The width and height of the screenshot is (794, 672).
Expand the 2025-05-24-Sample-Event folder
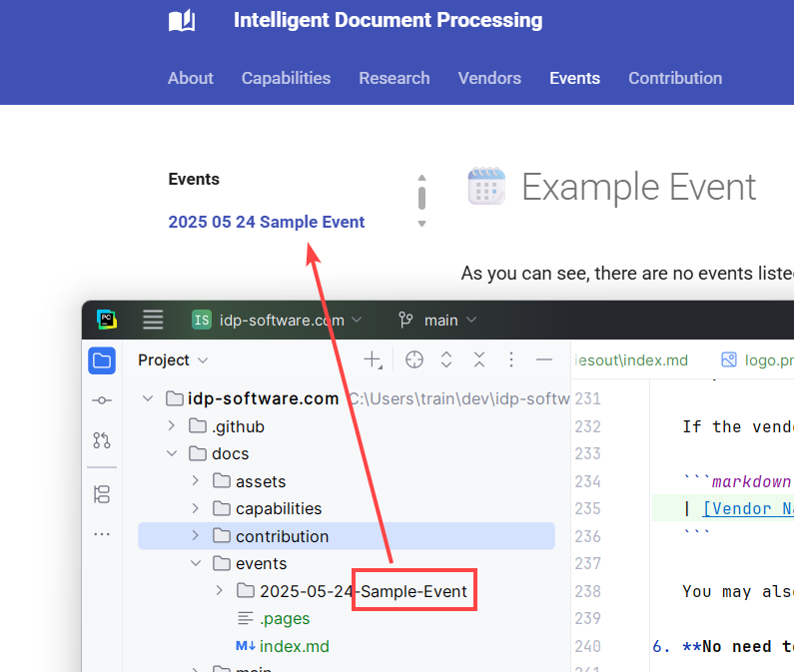click(x=220, y=590)
